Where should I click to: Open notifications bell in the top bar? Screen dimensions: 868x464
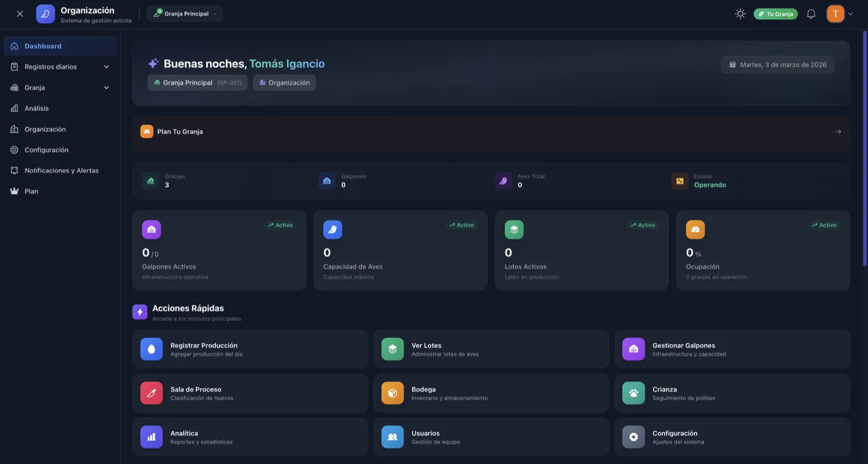coord(811,14)
